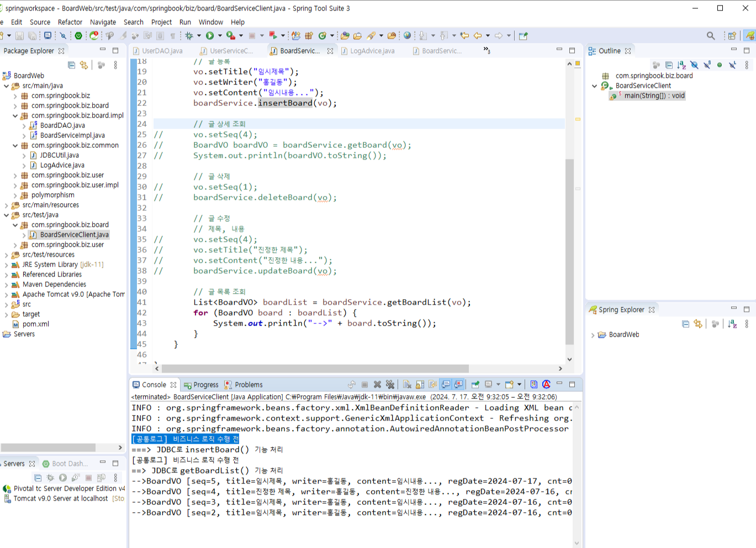Expand the com.springbook.biz package
The width and height of the screenshot is (756, 548).
click(x=15, y=96)
